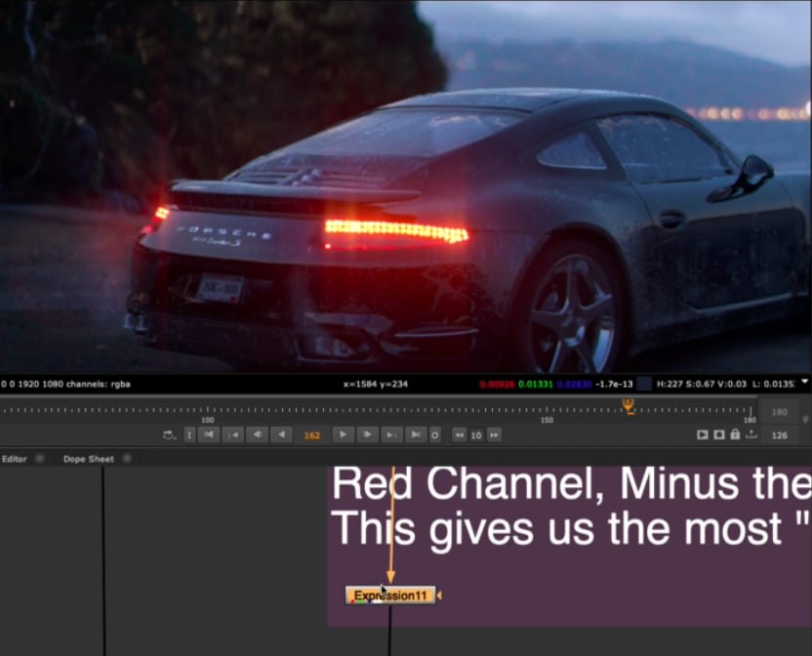812x656 pixels.
Task: Jump to the first frame
Action: (x=209, y=434)
